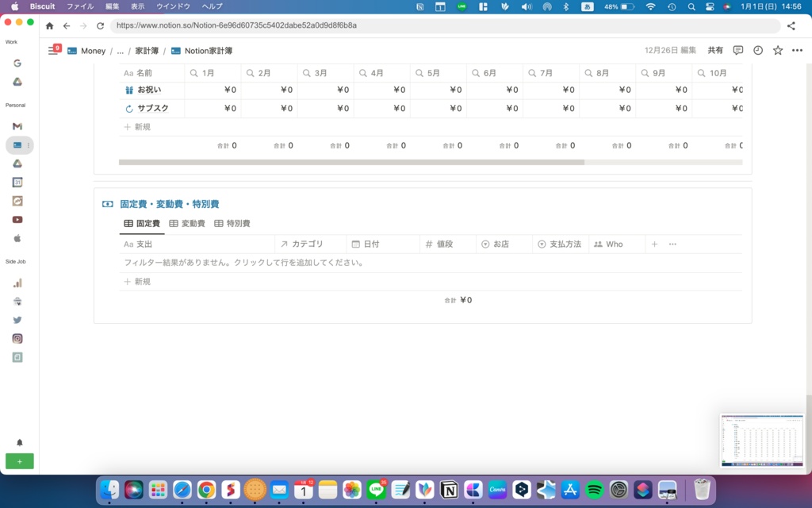Click the カテゴリ column header
The image size is (812, 508).
(x=311, y=244)
